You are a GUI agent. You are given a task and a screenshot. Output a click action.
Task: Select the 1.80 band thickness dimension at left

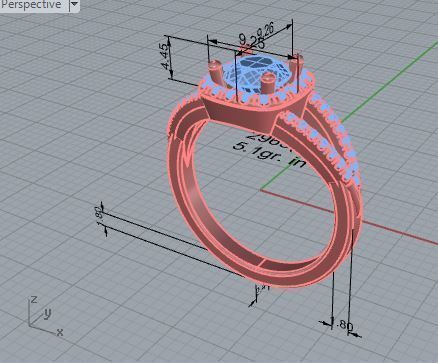tap(99, 216)
